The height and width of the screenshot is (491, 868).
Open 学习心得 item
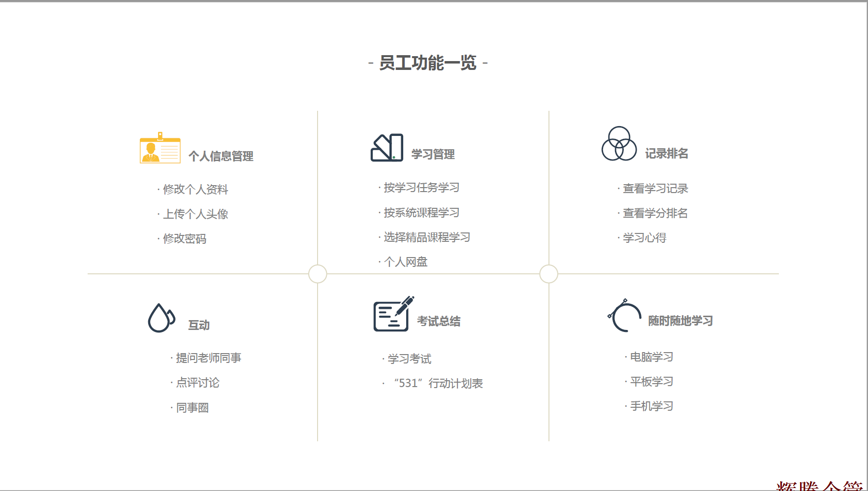pyautogui.click(x=644, y=238)
